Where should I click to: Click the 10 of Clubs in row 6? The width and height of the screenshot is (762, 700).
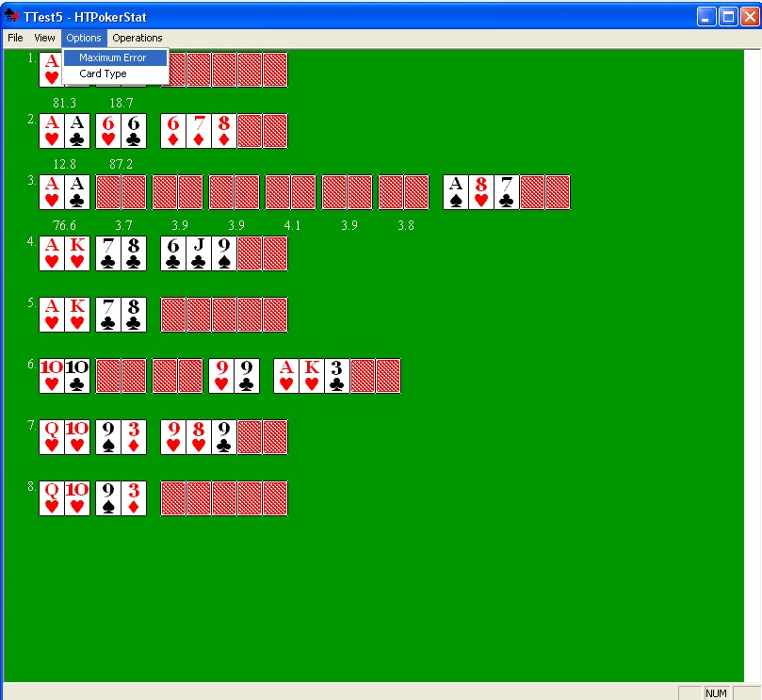pos(77,376)
